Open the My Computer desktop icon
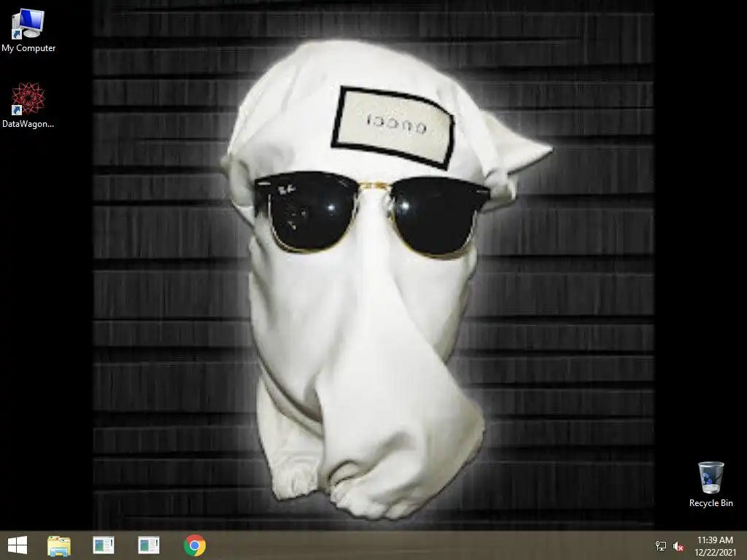 [28, 31]
